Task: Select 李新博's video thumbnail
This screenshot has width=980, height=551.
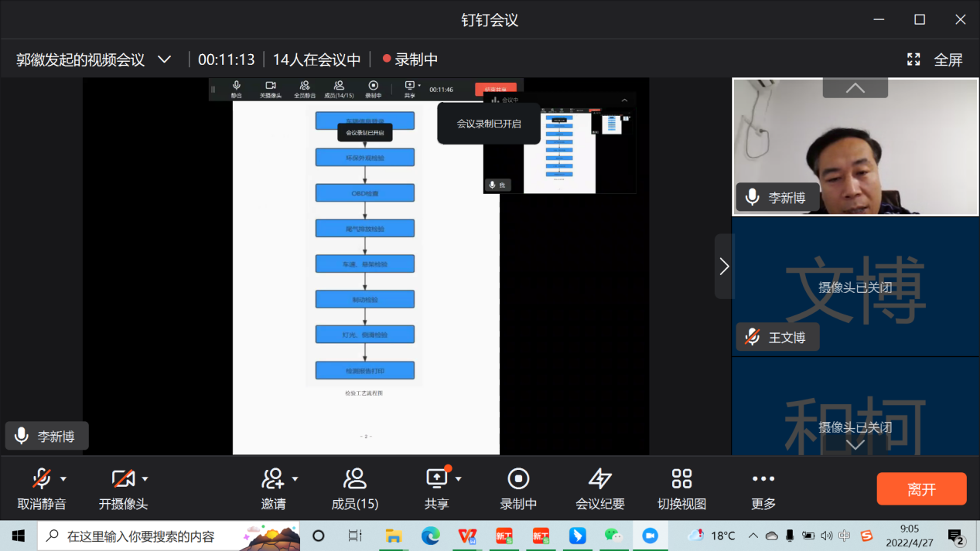Action: point(855,147)
